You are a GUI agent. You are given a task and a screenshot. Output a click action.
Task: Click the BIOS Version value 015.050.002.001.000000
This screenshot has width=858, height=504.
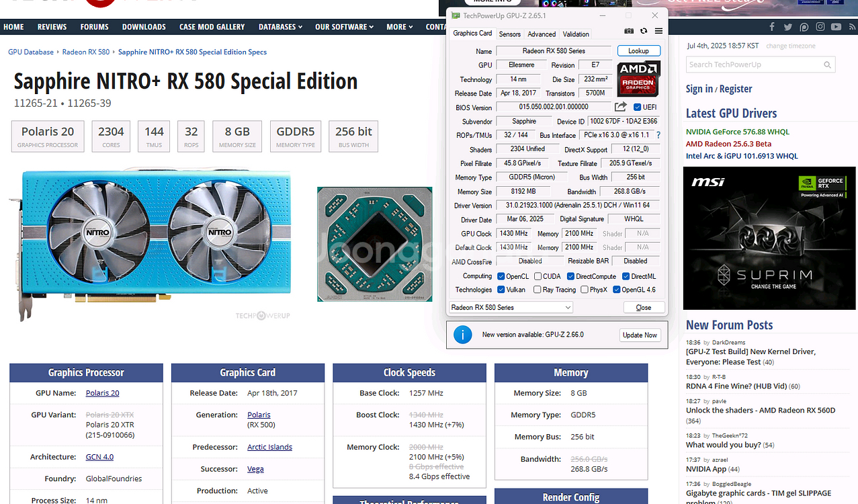coord(554,107)
